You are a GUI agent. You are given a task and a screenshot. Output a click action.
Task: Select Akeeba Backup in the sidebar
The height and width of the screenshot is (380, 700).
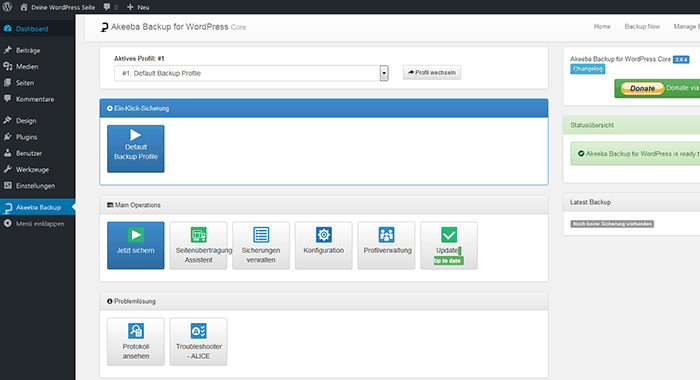tap(38, 207)
